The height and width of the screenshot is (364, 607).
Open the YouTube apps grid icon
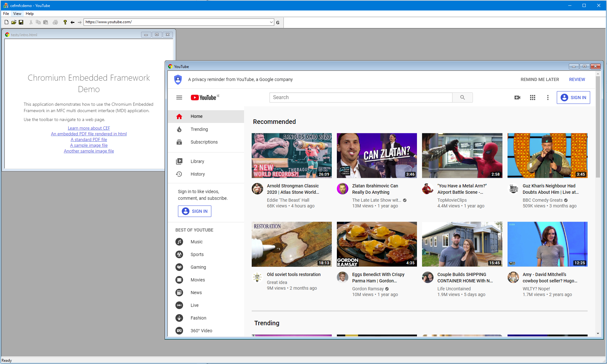533,98
